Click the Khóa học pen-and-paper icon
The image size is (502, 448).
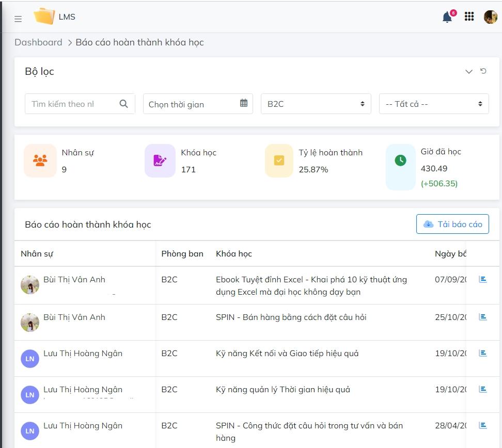[x=160, y=160]
